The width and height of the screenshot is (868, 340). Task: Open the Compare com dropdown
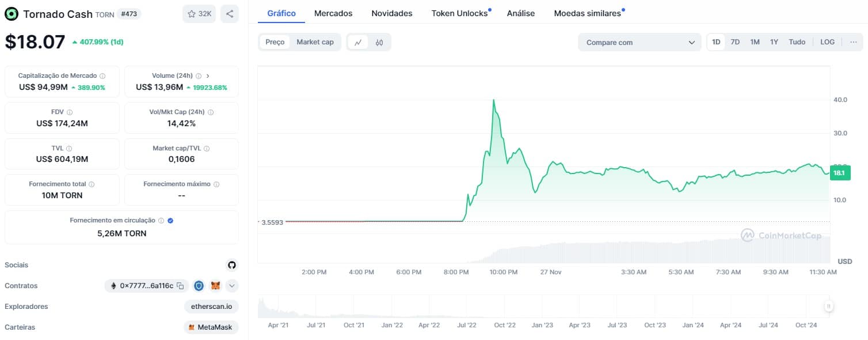point(640,43)
